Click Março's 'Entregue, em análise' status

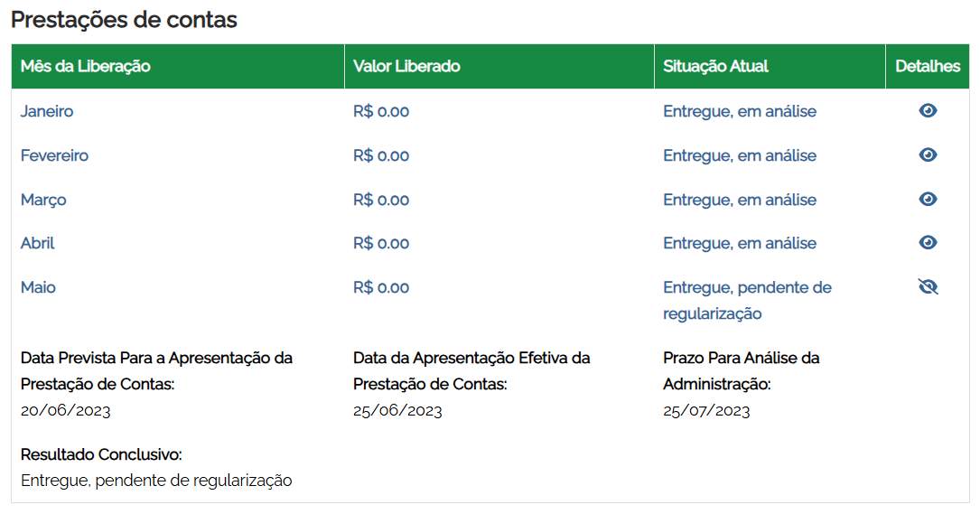[740, 200]
